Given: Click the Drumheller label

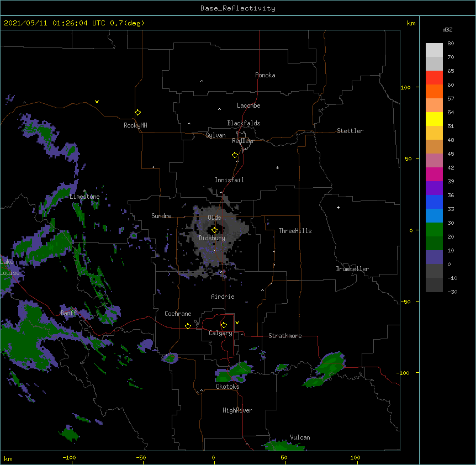Looking at the screenshot, I should coord(352,269).
